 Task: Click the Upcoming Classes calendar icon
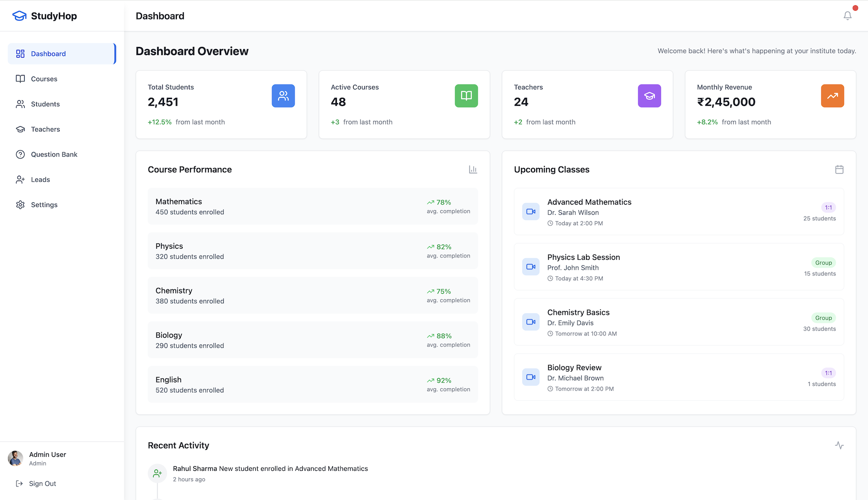[839, 169]
